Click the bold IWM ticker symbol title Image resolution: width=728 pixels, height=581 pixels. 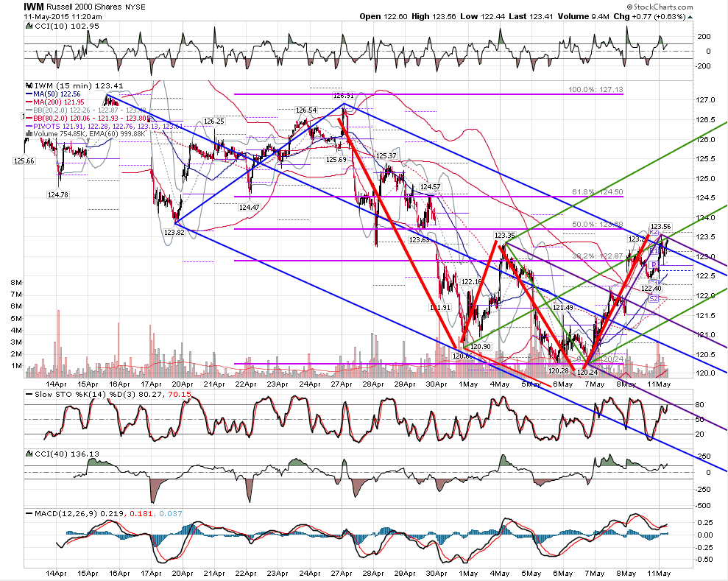pyautogui.click(x=34, y=7)
